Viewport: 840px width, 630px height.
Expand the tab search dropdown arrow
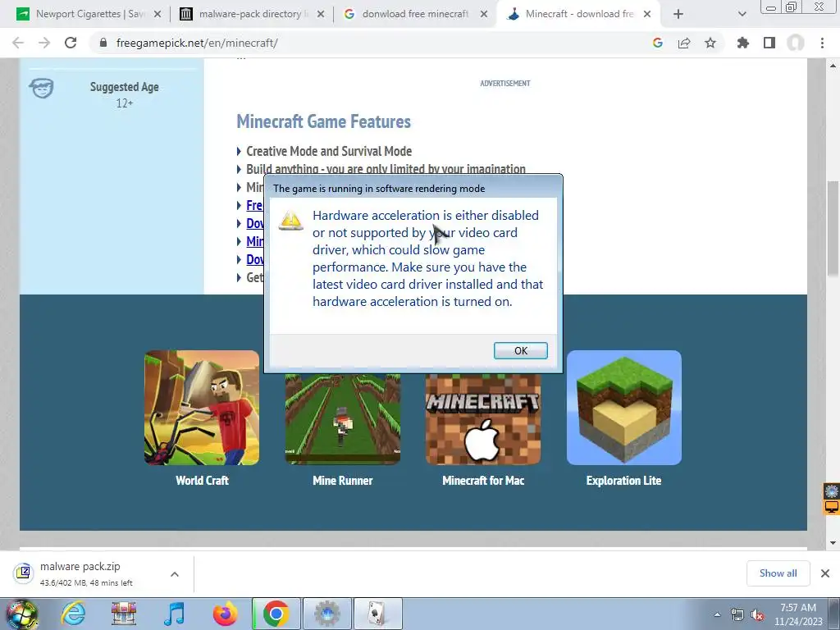point(742,15)
